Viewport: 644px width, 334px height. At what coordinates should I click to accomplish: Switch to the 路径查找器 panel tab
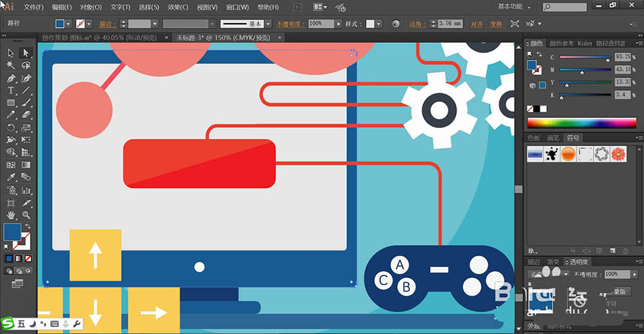pyautogui.click(x=611, y=43)
